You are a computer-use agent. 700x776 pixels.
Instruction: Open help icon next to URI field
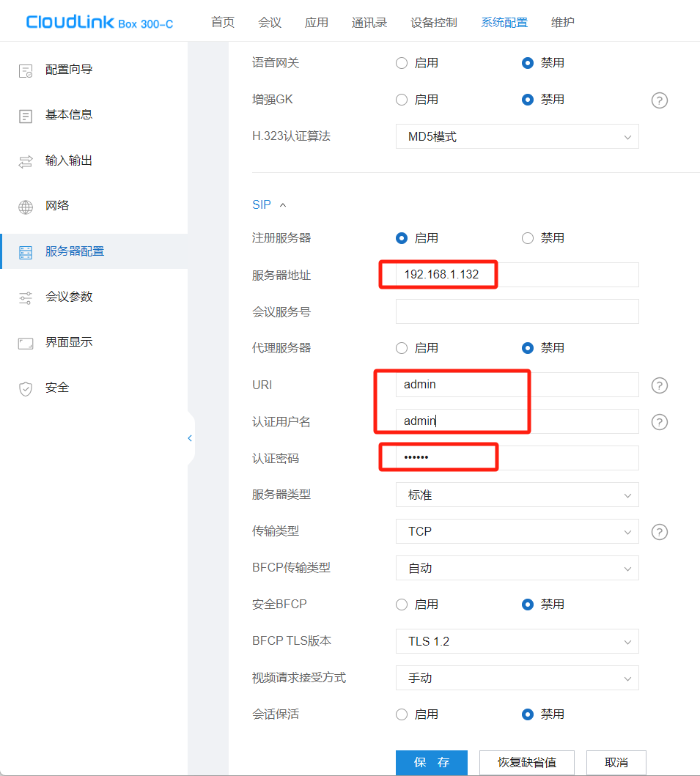(x=660, y=385)
